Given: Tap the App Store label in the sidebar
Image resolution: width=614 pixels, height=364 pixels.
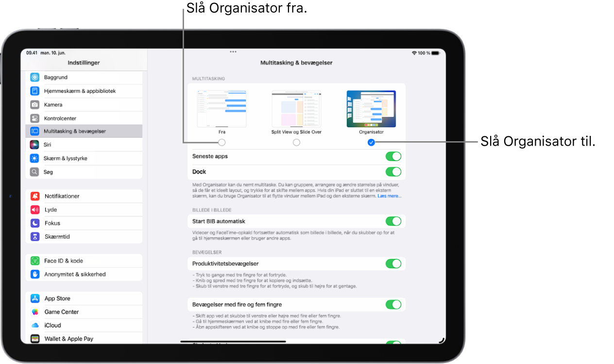Looking at the screenshot, I should coord(57,298).
